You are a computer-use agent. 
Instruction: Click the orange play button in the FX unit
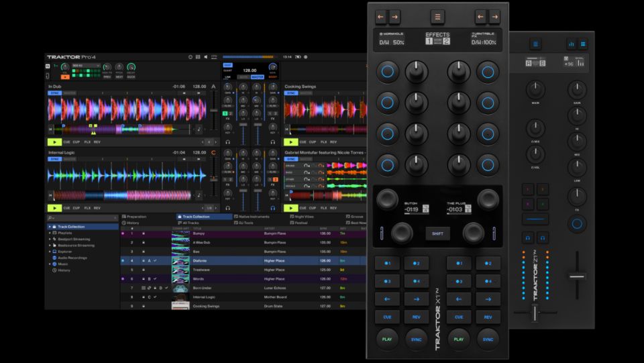coord(65,76)
